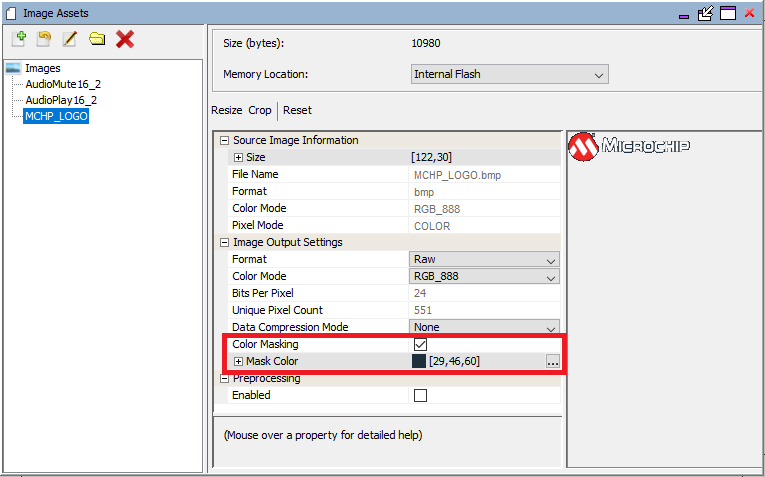Click the undock window icon in title bar
Screen dimensions: 765x477
tap(705, 13)
